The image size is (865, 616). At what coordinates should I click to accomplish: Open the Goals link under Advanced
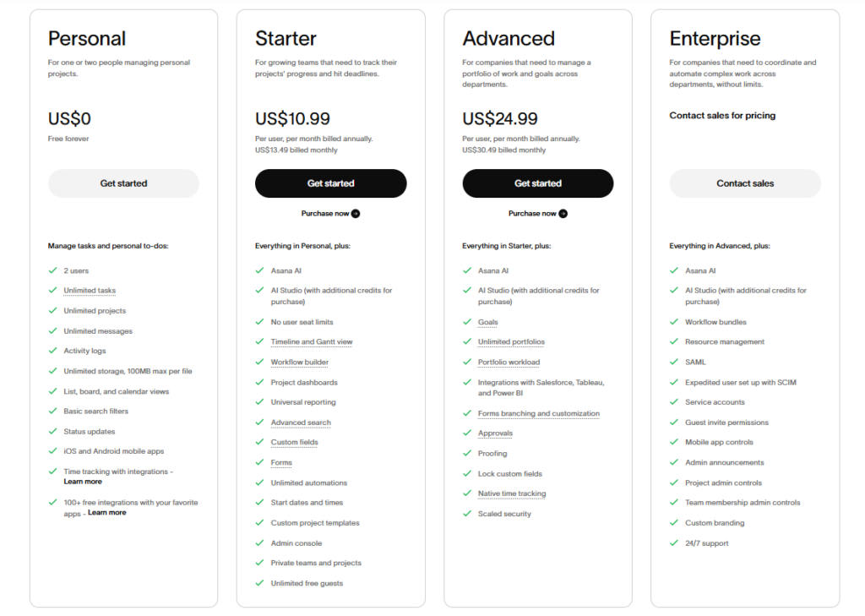coord(488,322)
